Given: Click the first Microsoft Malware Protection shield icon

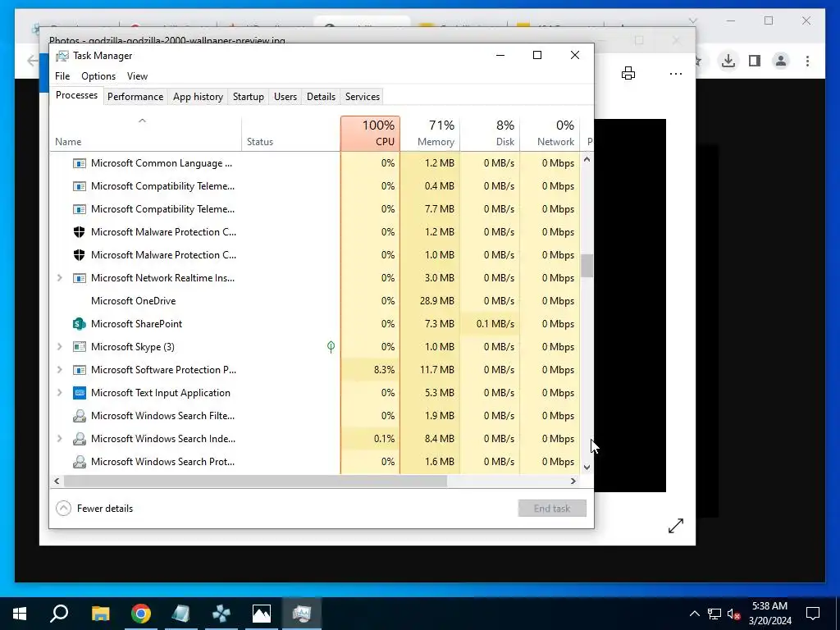Looking at the screenshot, I should point(80,232).
